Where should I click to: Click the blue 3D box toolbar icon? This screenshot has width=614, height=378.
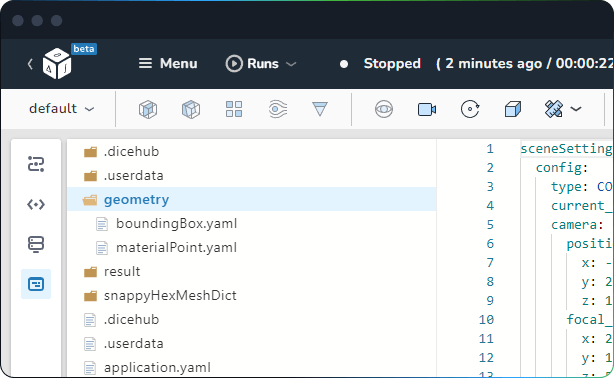[x=513, y=109]
